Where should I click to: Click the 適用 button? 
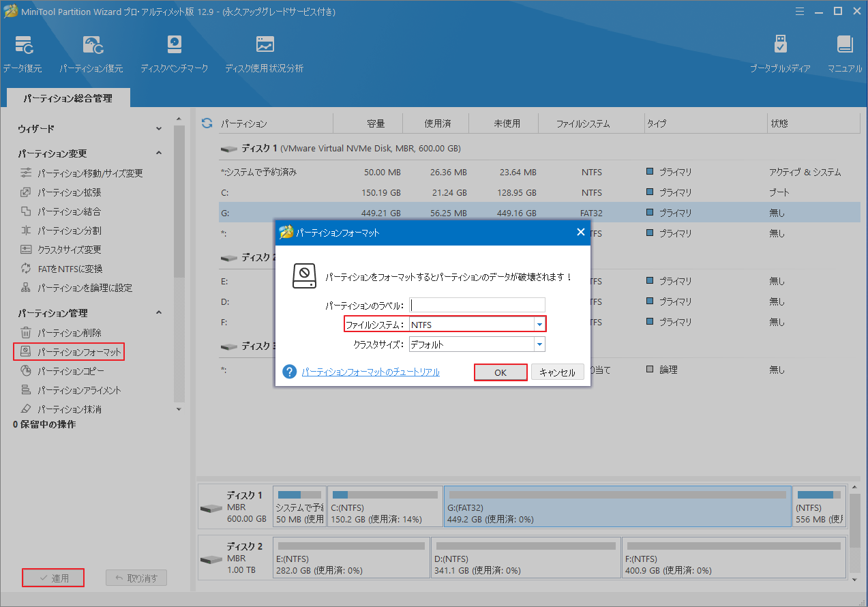[x=53, y=578]
